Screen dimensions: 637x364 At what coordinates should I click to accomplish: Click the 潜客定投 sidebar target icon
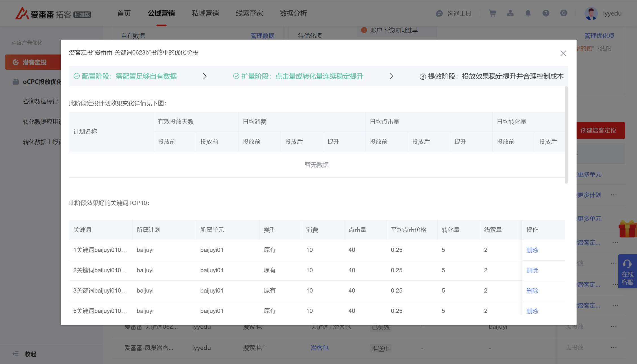point(16,62)
